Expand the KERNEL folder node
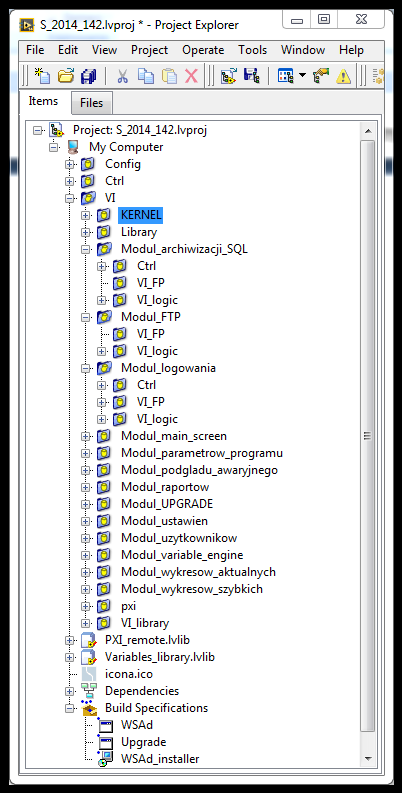 [x=85, y=215]
